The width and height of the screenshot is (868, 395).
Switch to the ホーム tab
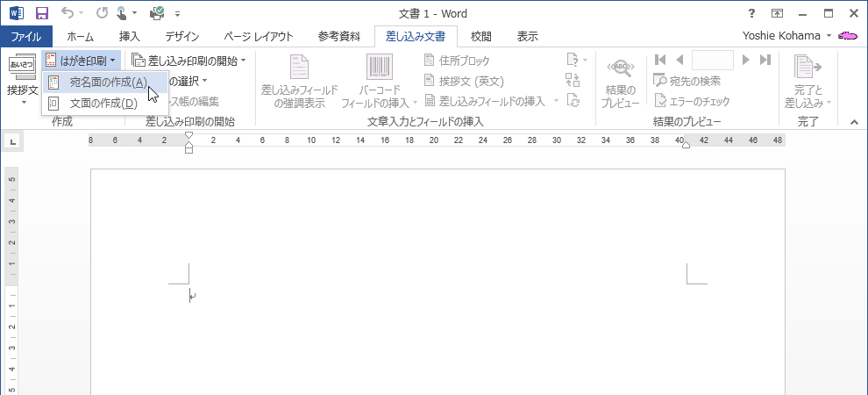[x=81, y=37]
